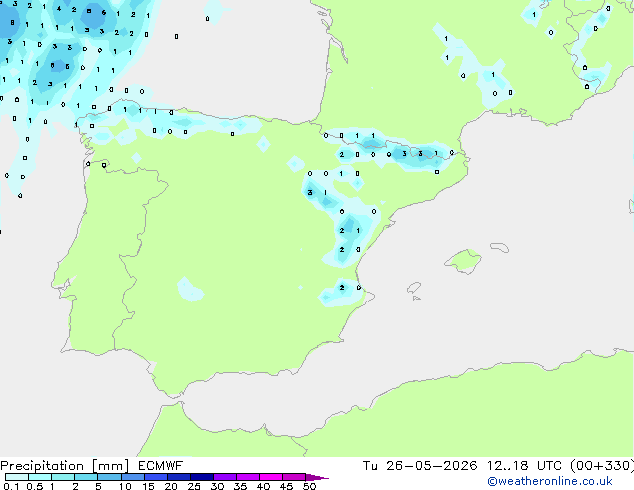Click the '25' legend scale label
The image size is (634, 490).
[x=194, y=486]
